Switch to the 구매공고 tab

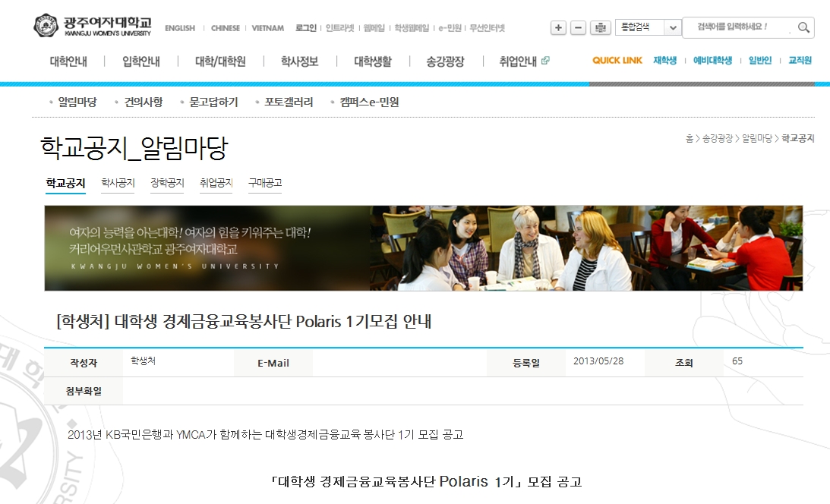(x=265, y=183)
